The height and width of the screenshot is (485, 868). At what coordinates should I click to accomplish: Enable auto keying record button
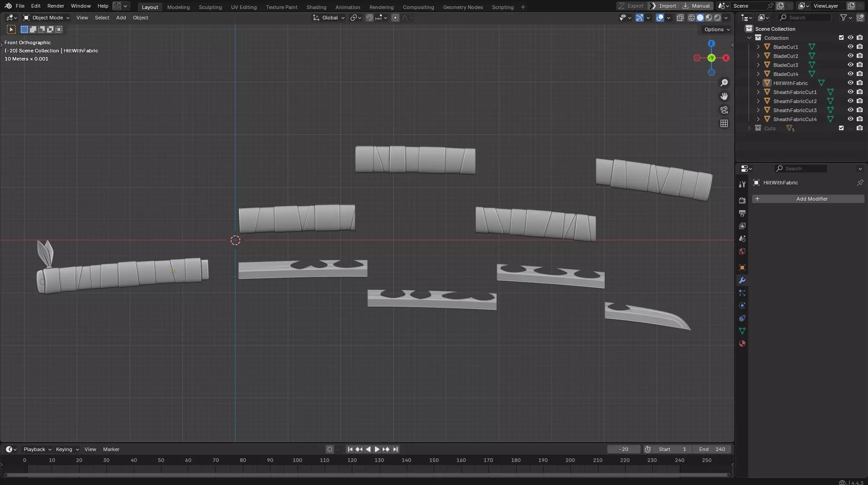[x=329, y=449]
